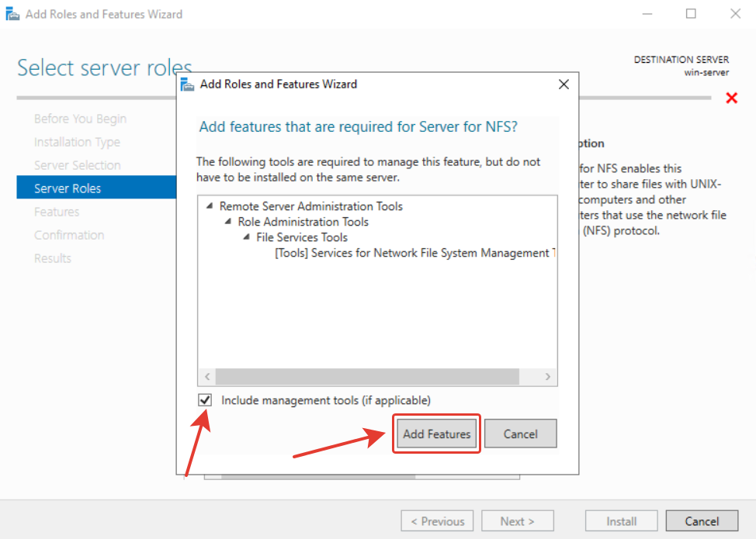
Task: Click the Install button
Action: (x=622, y=520)
